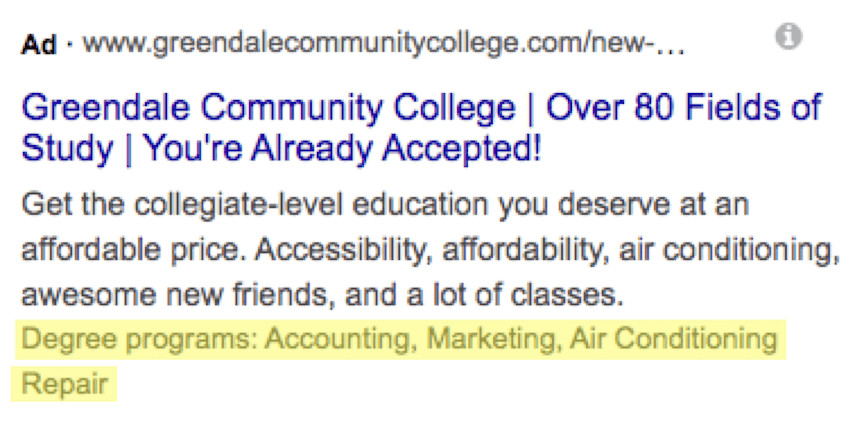Click the info icon beside the ad URL

(x=789, y=37)
